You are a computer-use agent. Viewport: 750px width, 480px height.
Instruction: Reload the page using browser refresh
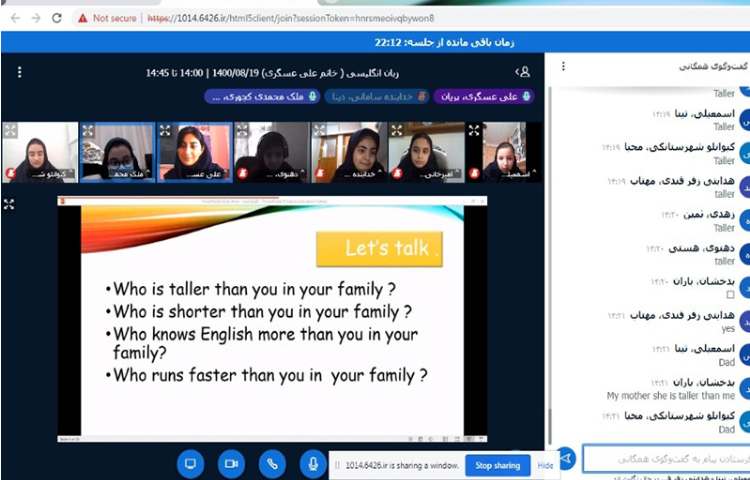57,18
